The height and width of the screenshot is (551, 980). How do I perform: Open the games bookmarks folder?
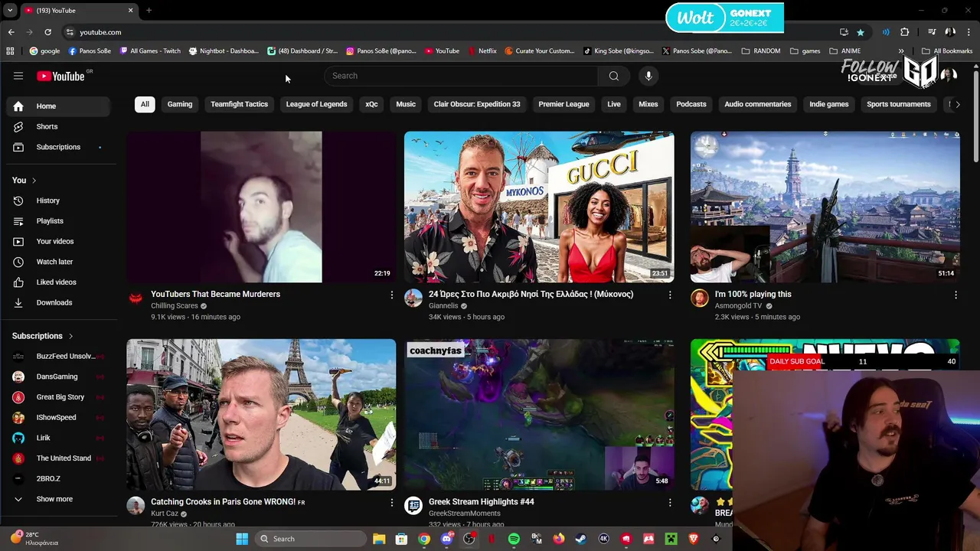point(805,51)
